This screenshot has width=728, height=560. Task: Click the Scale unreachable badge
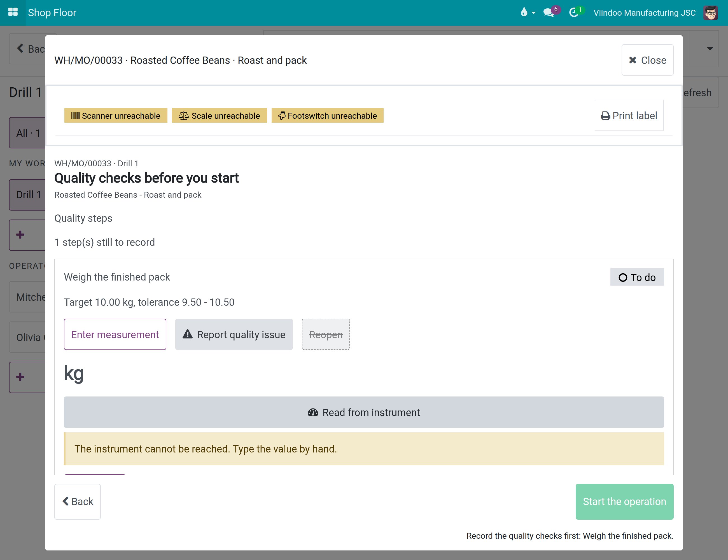pos(219,115)
